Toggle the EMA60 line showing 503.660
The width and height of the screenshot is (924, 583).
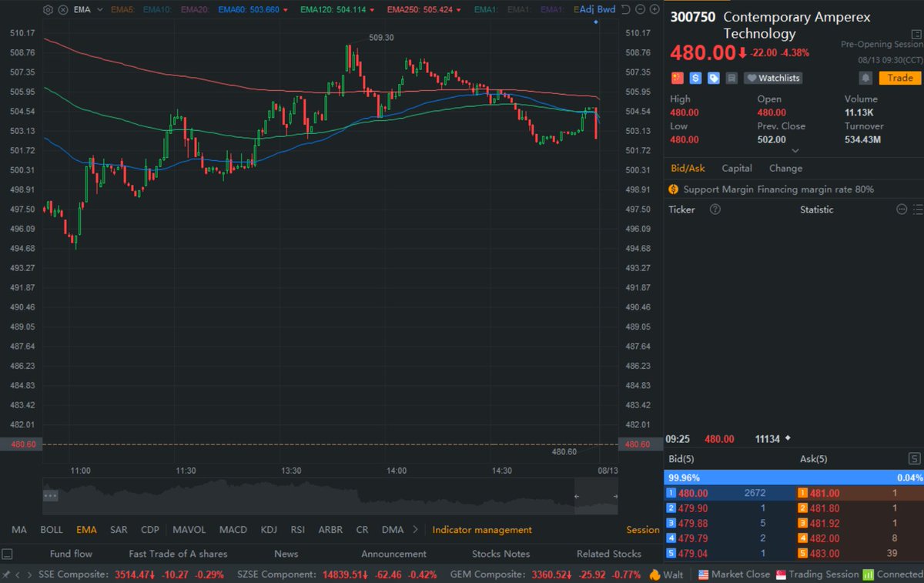253,10
